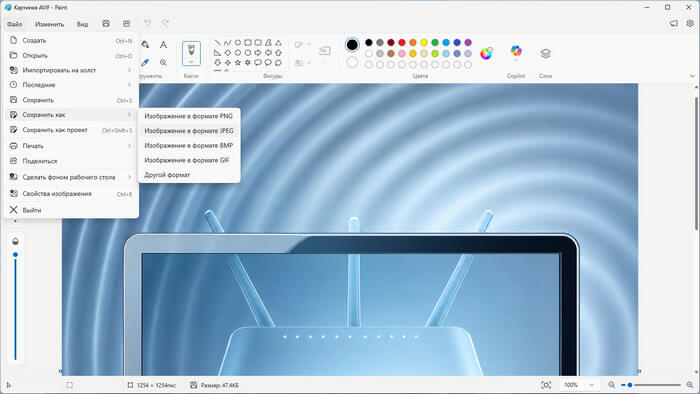Pick the red color swatch
The width and height of the screenshot is (700, 394).
pos(402,42)
